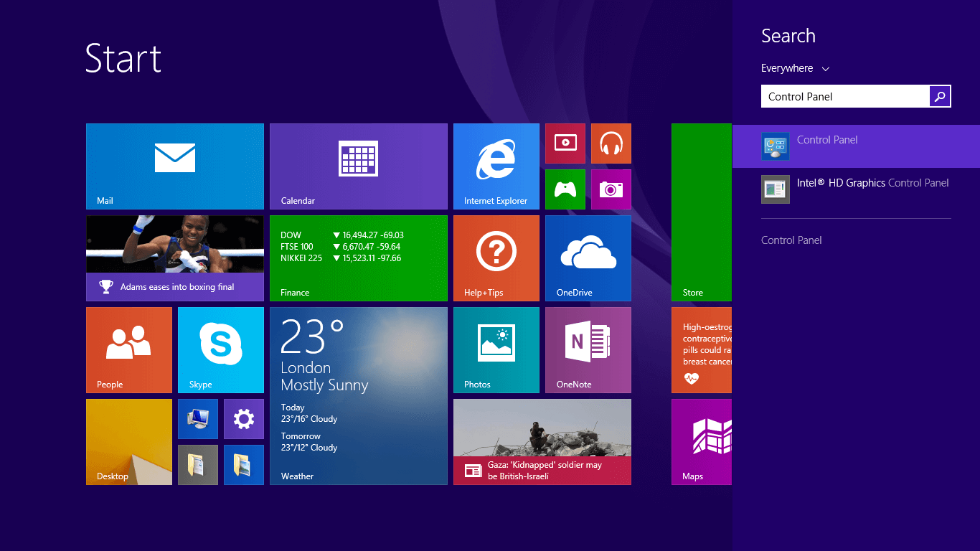Open the OneDrive tile
The image size is (980, 551).
tap(588, 258)
